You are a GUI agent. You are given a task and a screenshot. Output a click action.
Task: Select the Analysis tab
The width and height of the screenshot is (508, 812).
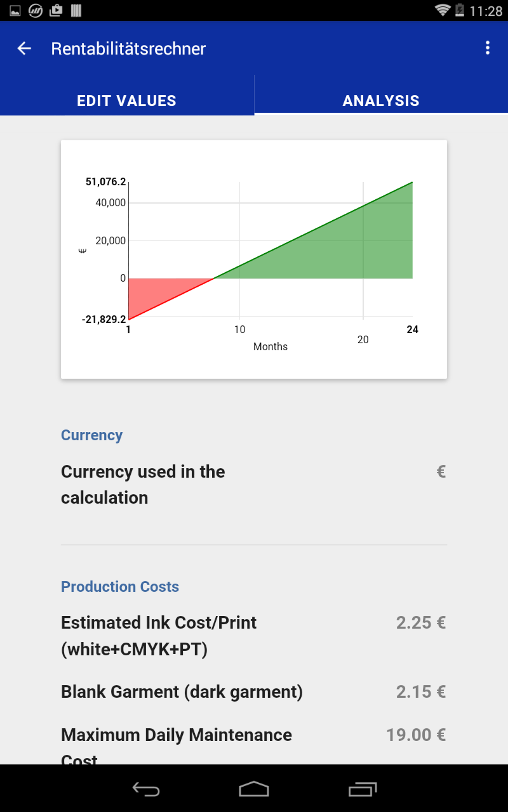[x=381, y=100]
